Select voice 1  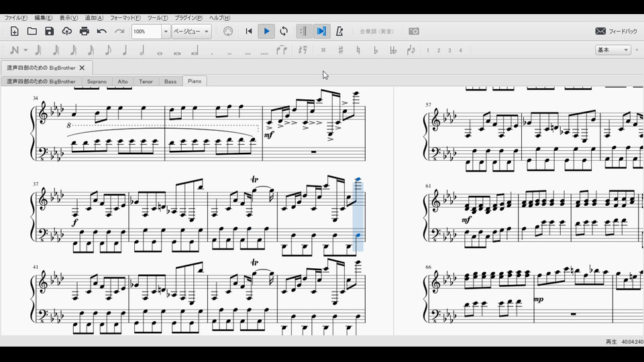[x=427, y=50]
